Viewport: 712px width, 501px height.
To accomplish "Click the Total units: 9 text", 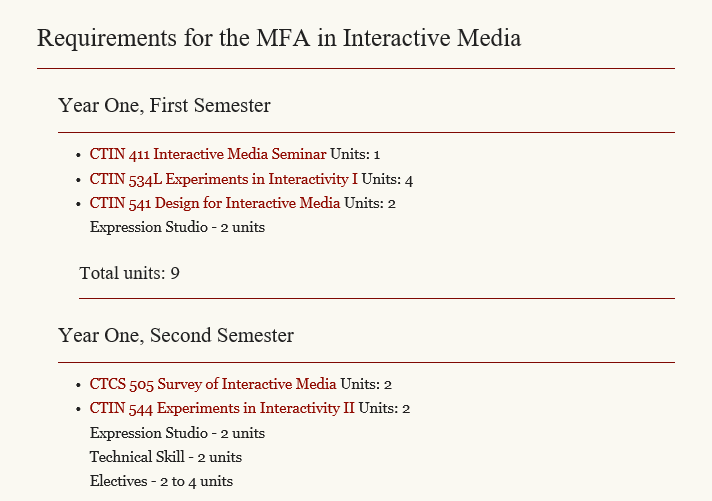I will pyautogui.click(x=129, y=273).
